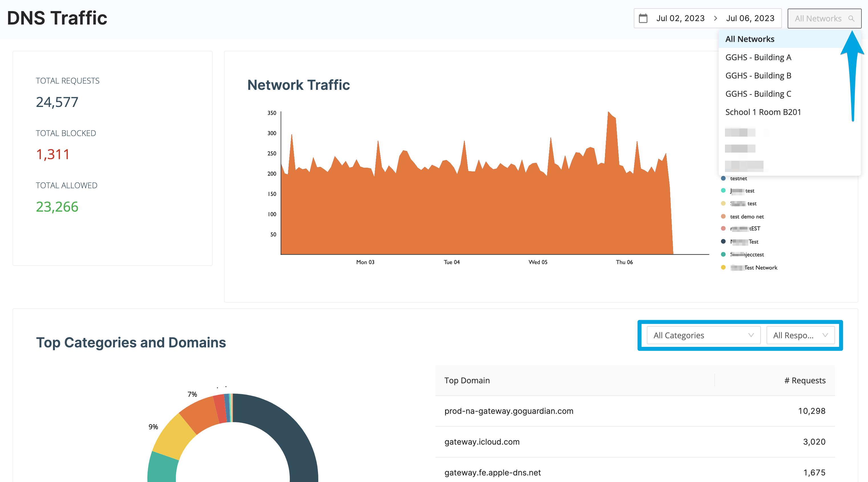
Task: Click the Tue 04 axis label
Action: [451, 262]
